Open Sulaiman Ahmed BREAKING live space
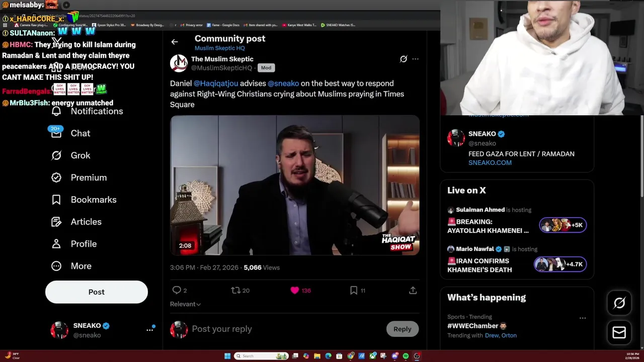This screenshot has height=362, width=644. 488,226
